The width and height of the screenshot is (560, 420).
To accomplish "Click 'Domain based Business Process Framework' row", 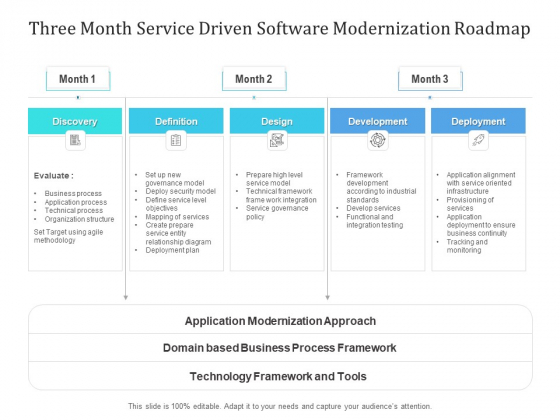I will coord(280,348).
